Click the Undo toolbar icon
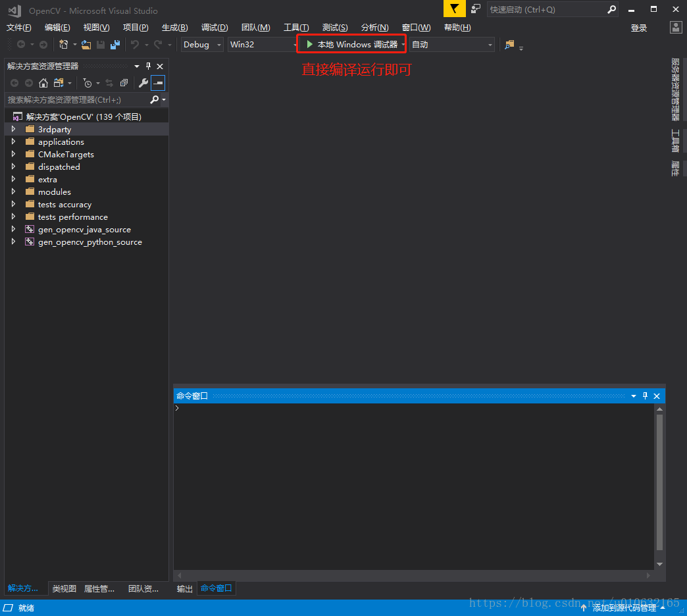687x616 pixels. click(135, 44)
